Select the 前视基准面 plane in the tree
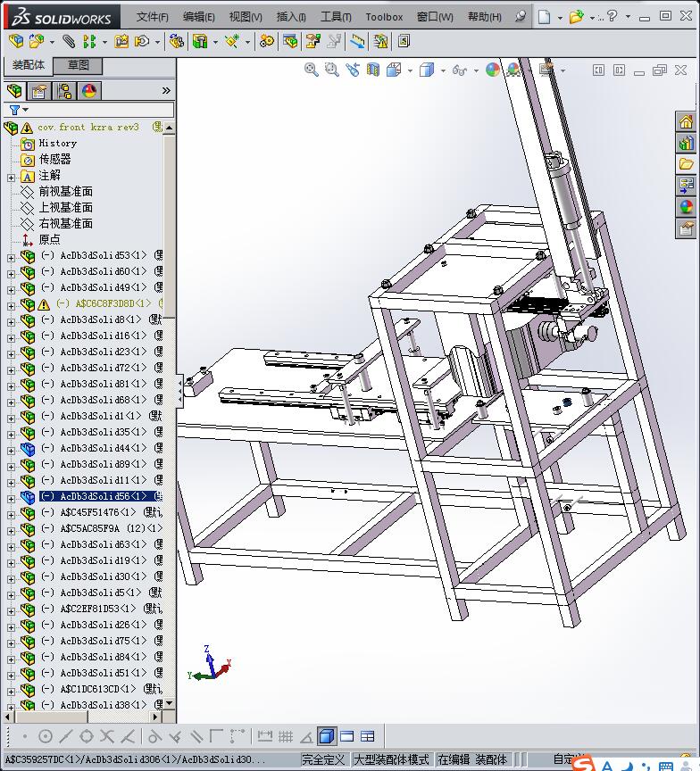The height and width of the screenshot is (771, 700). coord(65,191)
